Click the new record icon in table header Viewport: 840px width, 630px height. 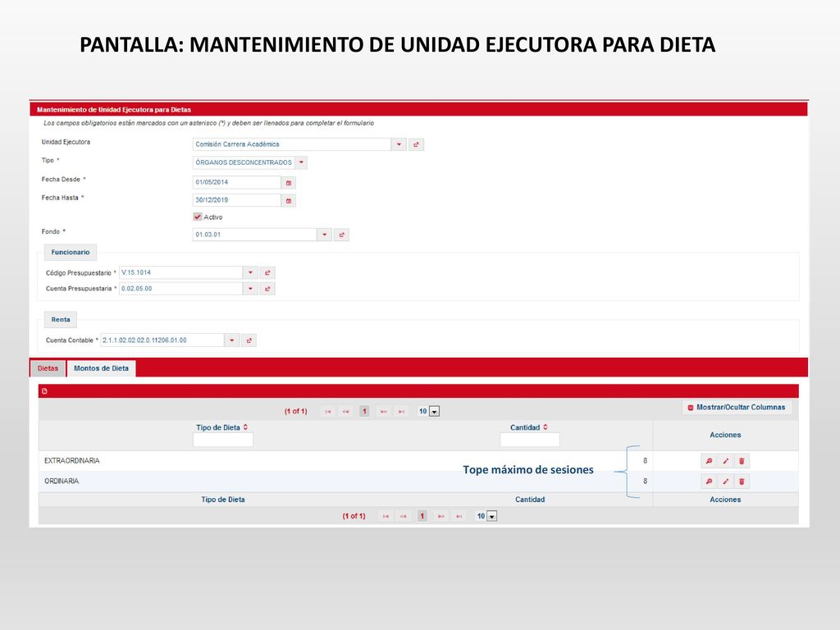(44, 391)
